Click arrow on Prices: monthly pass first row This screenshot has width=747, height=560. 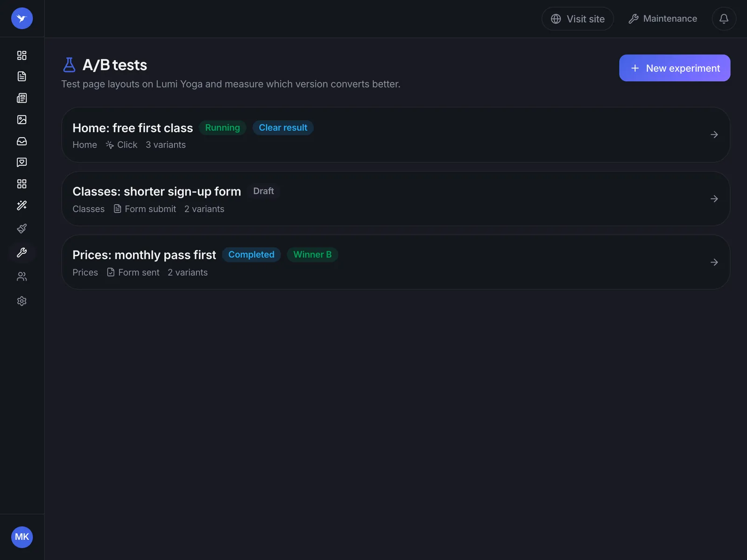[x=714, y=262]
